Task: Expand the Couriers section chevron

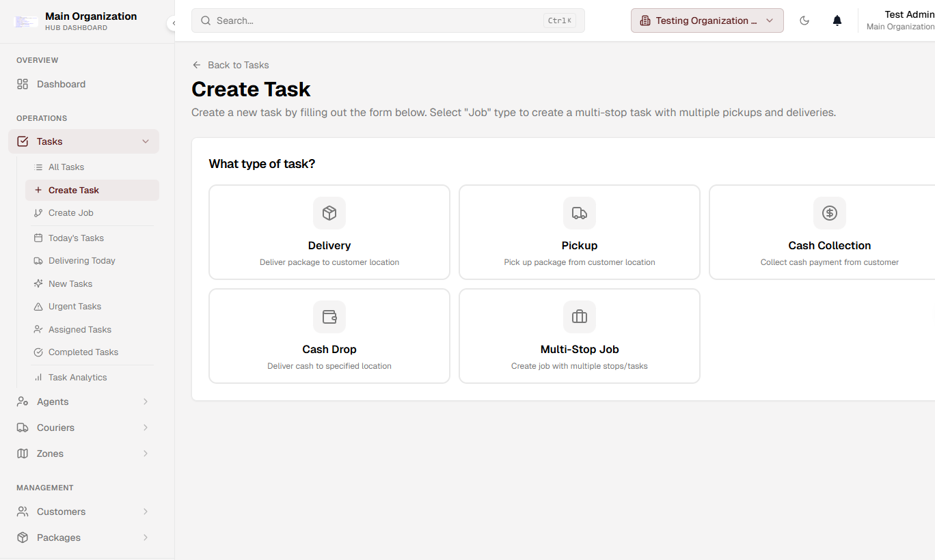Action: pos(146,428)
